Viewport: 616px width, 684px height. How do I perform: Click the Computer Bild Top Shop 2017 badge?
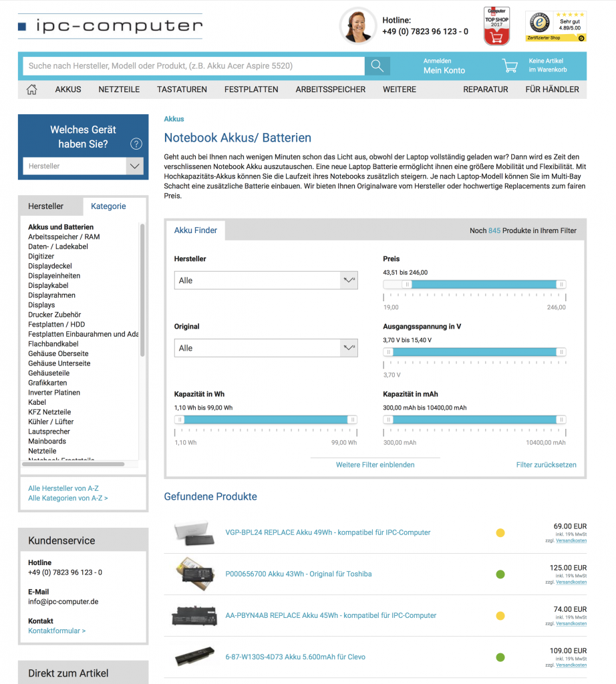click(x=496, y=26)
